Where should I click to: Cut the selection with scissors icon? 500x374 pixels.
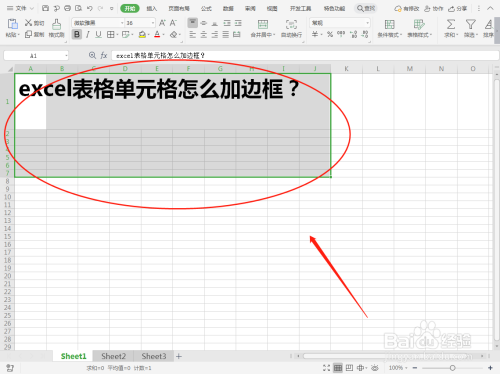coord(34,23)
